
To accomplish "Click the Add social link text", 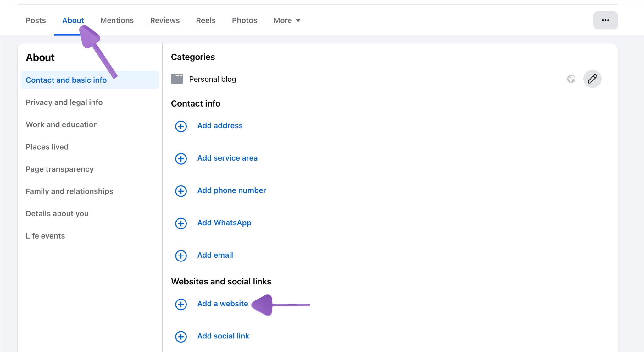I will click(223, 336).
